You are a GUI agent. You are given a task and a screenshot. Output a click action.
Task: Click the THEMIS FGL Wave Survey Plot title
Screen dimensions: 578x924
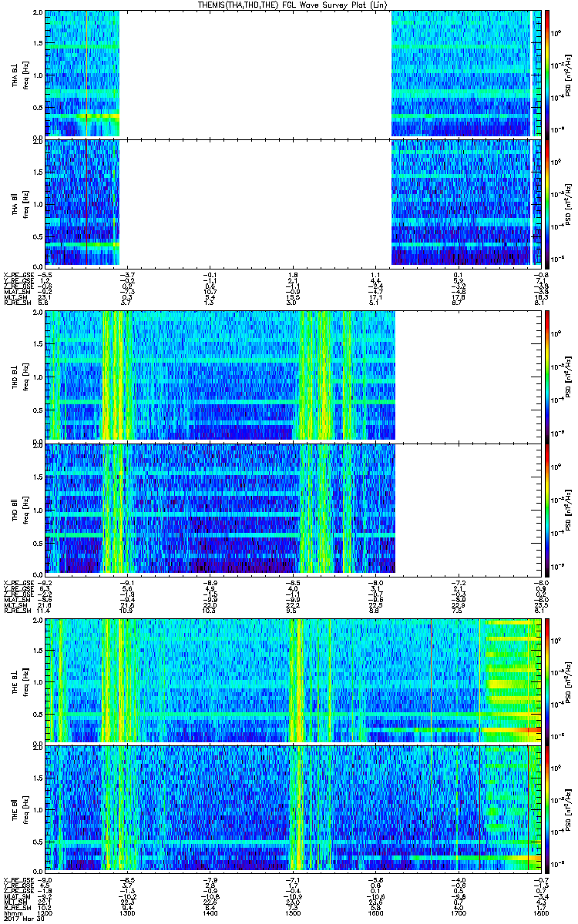point(291,5)
